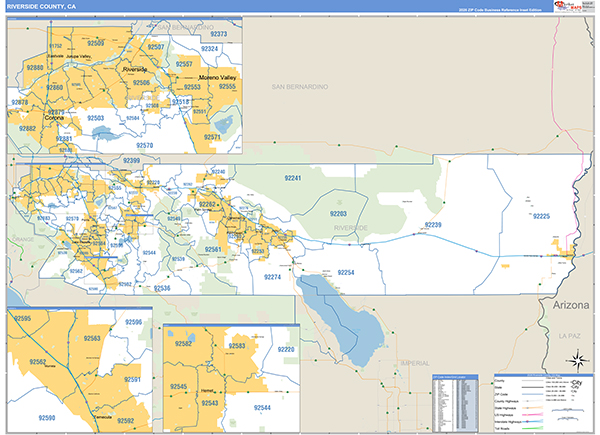Click the 'RIVERSIDE COUNTY, CA' map title
The image size is (600, 435).
click(x=41, y=7)
